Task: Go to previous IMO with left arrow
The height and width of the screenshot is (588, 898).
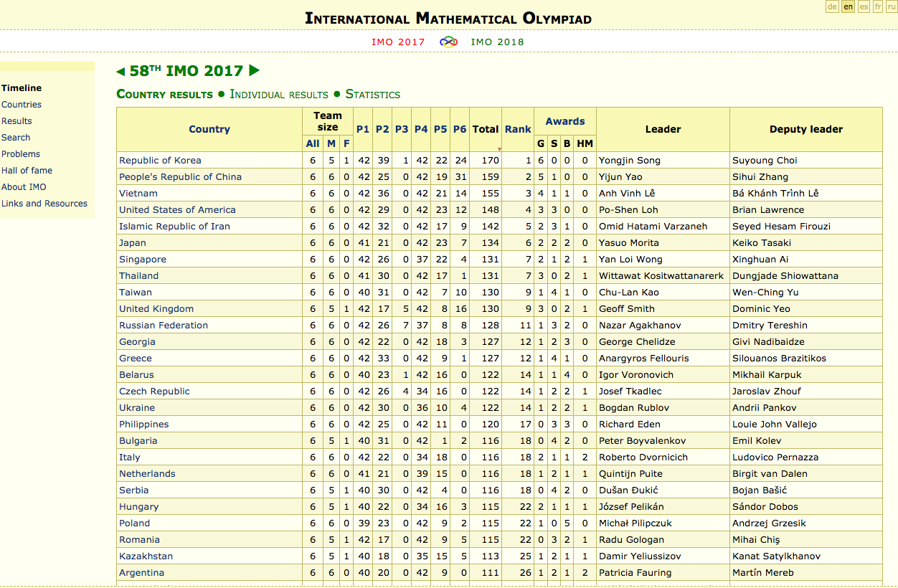Action: (120, 71)
